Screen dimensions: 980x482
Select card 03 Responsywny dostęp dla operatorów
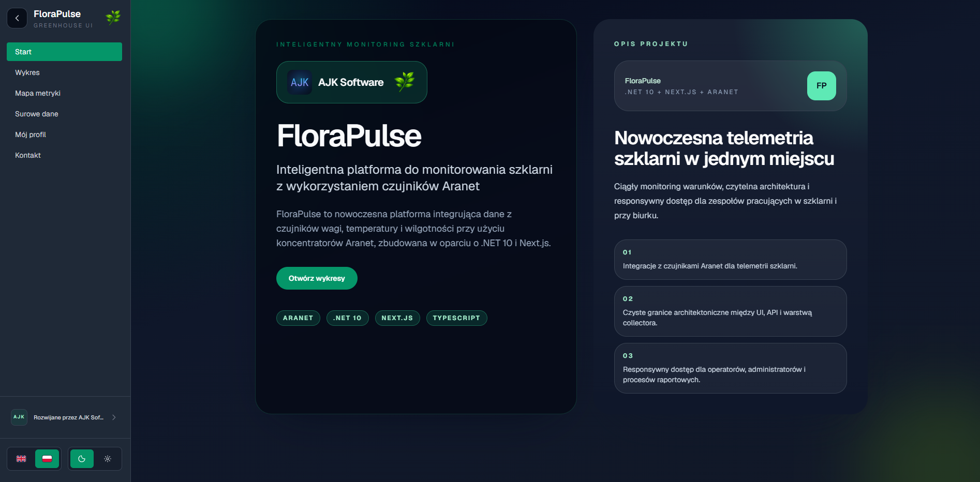730,368
